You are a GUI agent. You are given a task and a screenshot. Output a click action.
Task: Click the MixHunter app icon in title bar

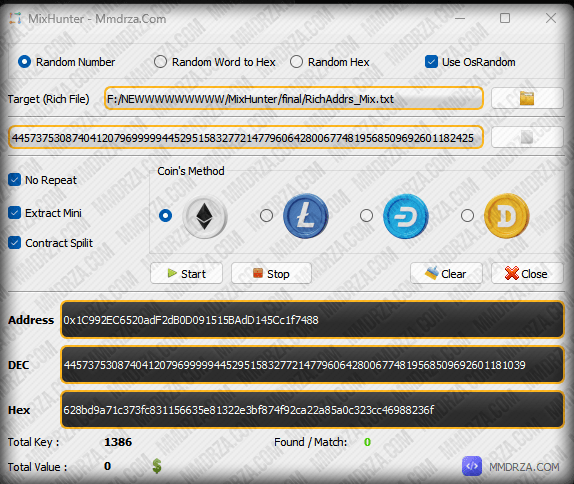click(15, 18)
